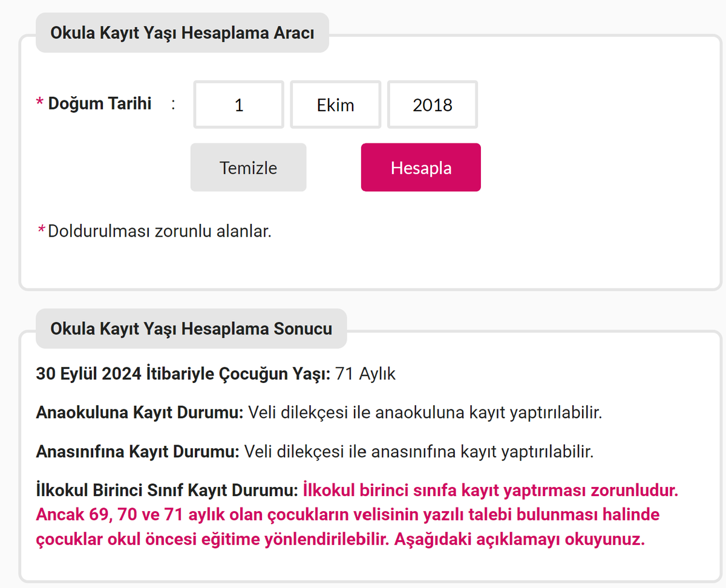The image size is (726, 588).
Task: Open the birth day dropdown showing 1
Action: (238, 105)
